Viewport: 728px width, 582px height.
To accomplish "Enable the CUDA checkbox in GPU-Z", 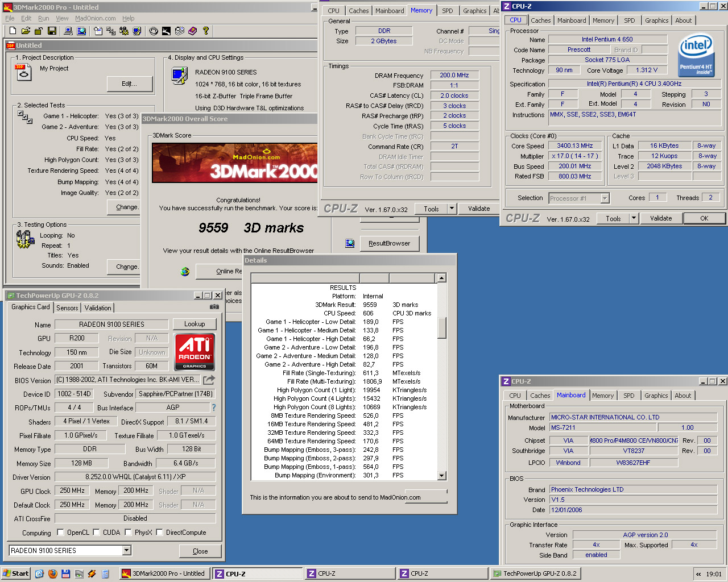I will coord(96,533).
